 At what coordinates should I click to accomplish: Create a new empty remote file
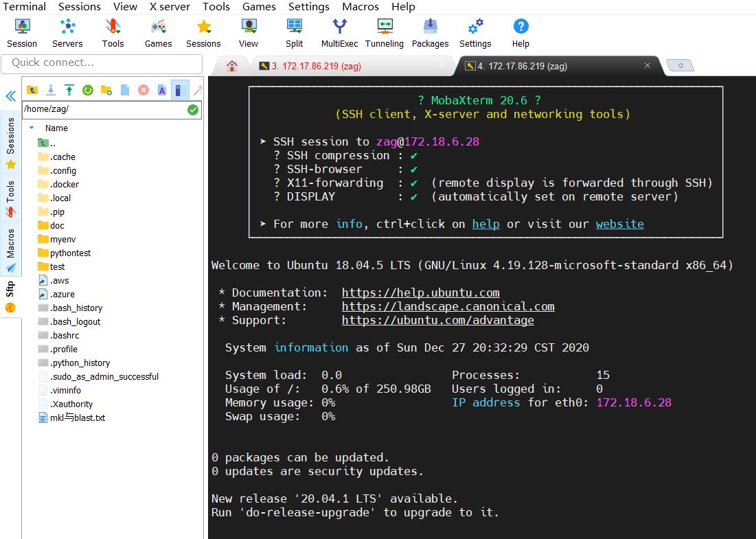point(125,89)
